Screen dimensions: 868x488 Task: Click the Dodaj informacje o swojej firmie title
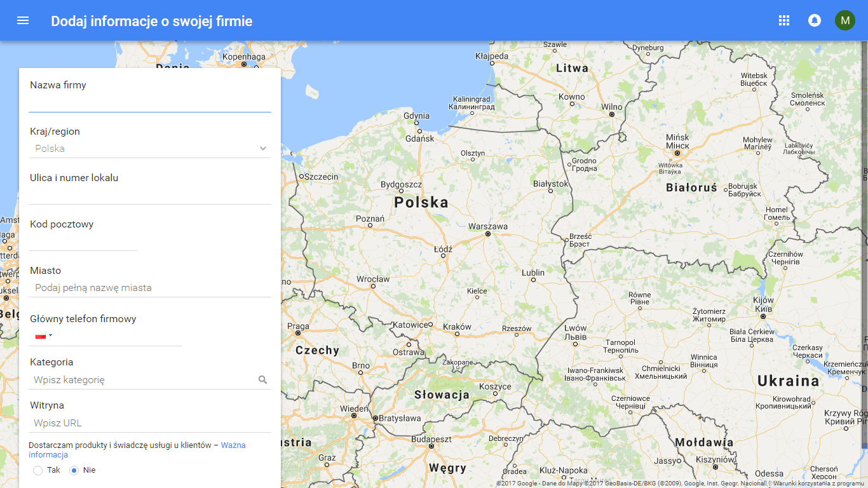152,21
